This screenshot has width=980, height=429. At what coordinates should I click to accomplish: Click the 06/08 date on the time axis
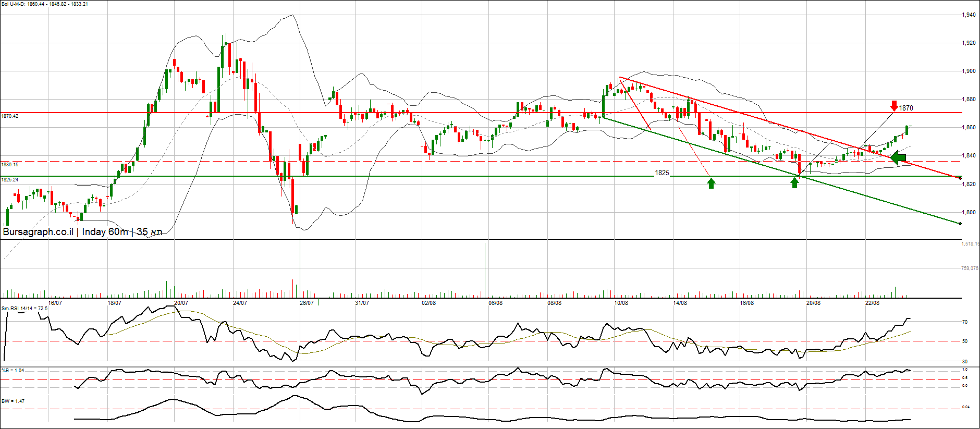pos(495,303)
